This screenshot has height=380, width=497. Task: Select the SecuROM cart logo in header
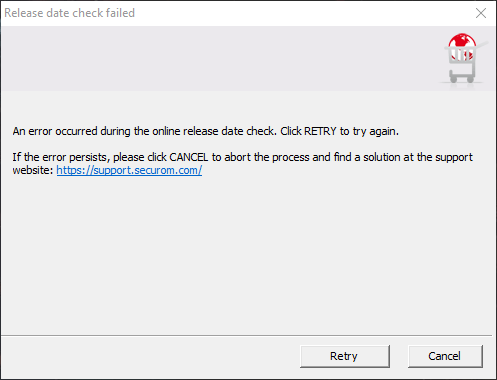463,58
